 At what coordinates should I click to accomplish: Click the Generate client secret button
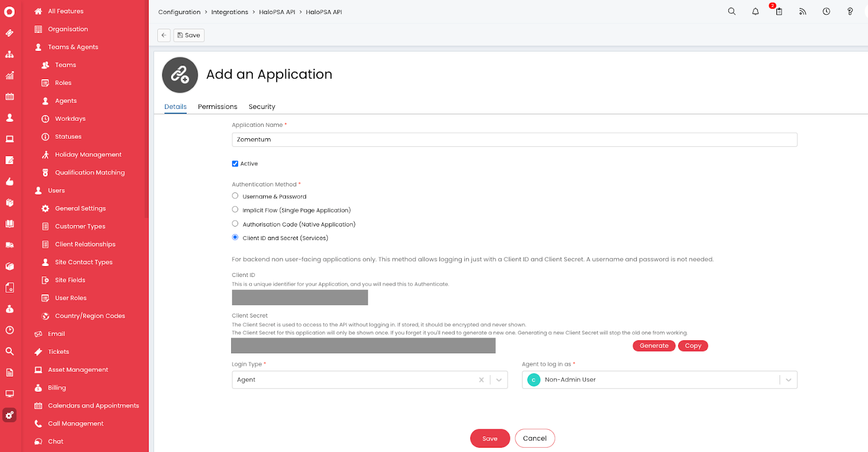pos(654,346)
